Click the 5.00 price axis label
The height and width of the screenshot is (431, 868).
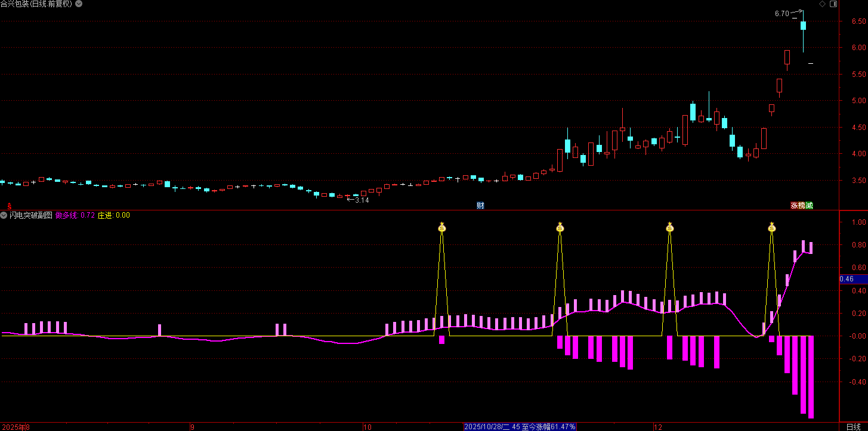coord(858,101)
